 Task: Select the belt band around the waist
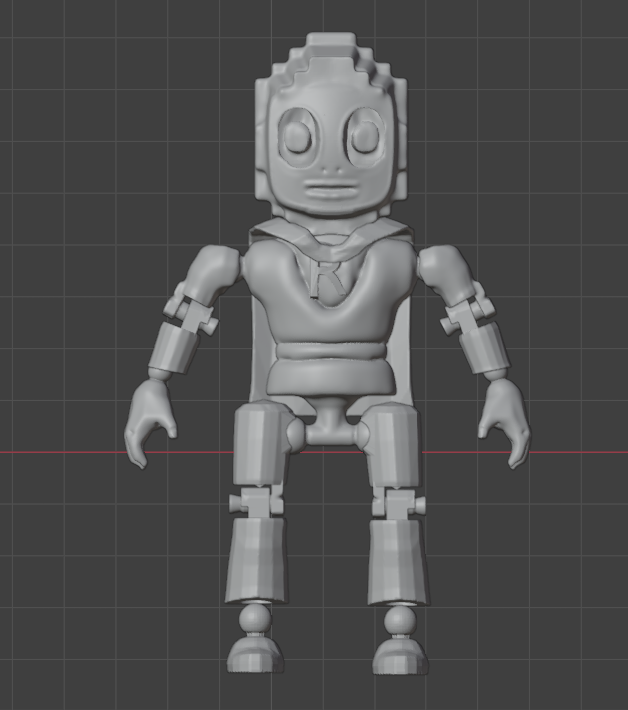pos(331,352)
